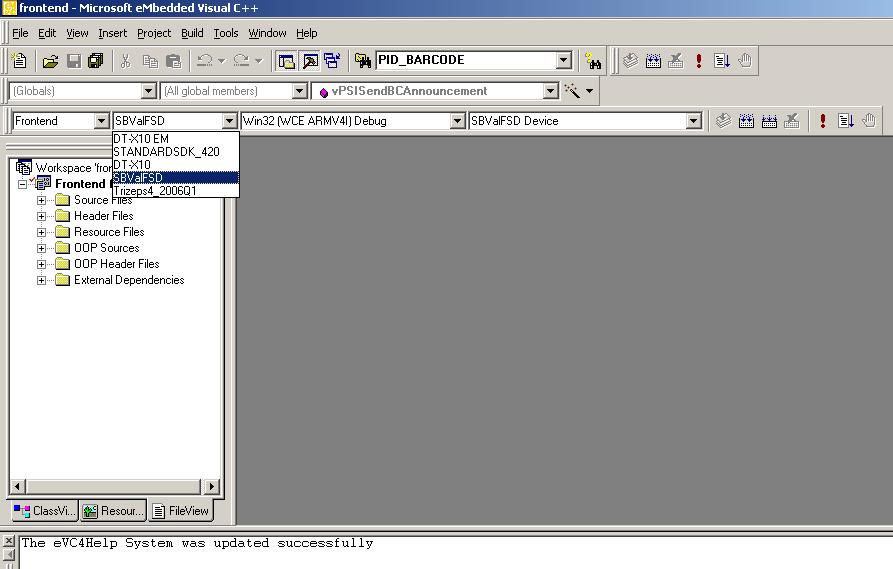Screen dimensions: 893x569
Task: Click the Save All icon
Action: 96,61
